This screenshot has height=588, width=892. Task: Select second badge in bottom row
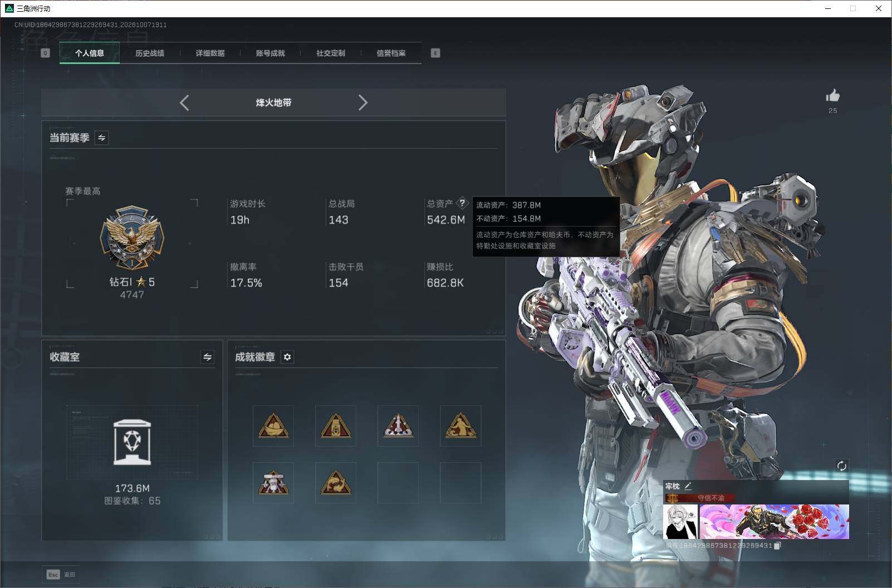pos(336,483)
